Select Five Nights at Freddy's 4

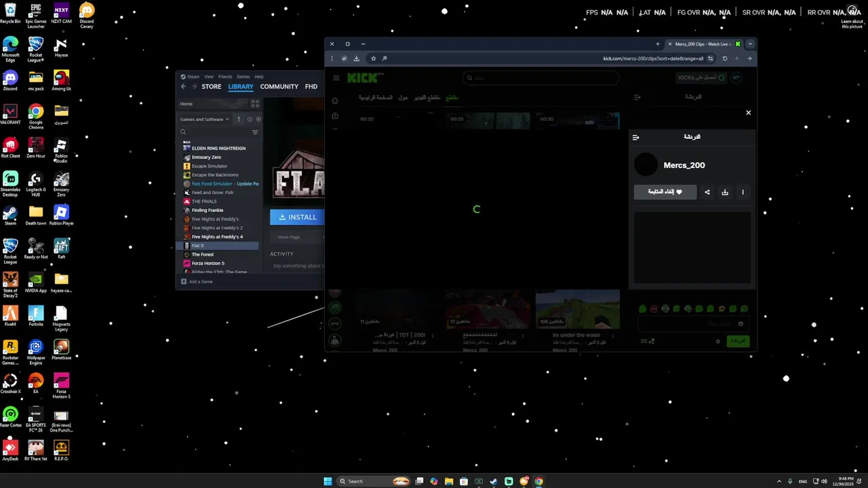217,237
